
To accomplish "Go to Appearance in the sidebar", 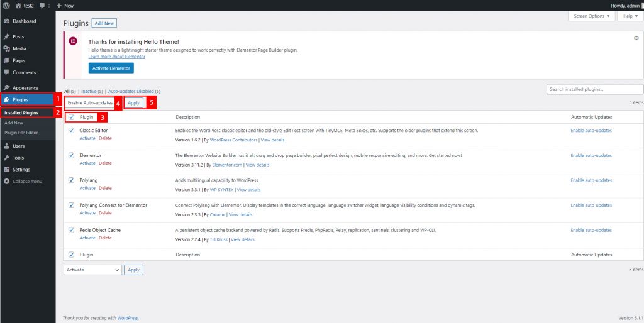I will click(25, 88).
